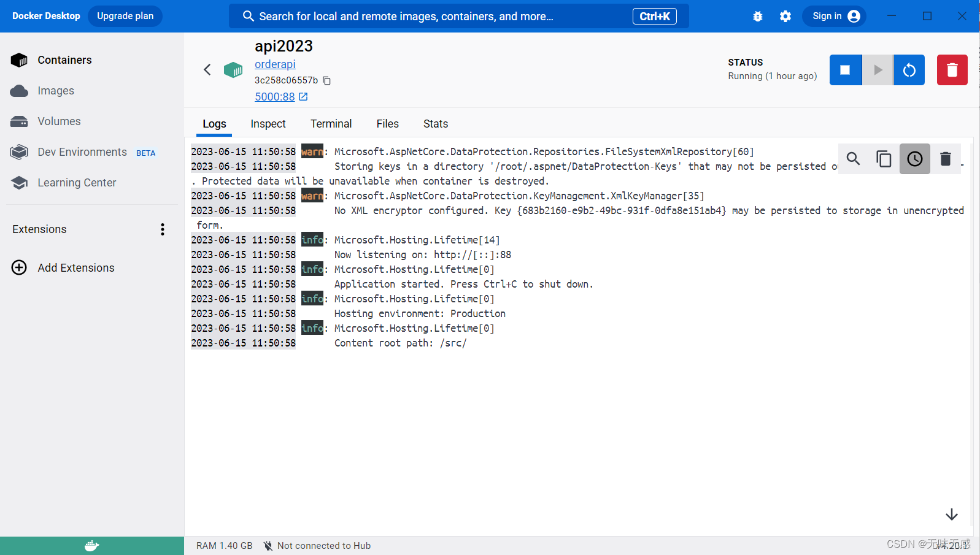Click the Docker Desktop title
This screenshot has width=980, height=555.
pos(46,16)
